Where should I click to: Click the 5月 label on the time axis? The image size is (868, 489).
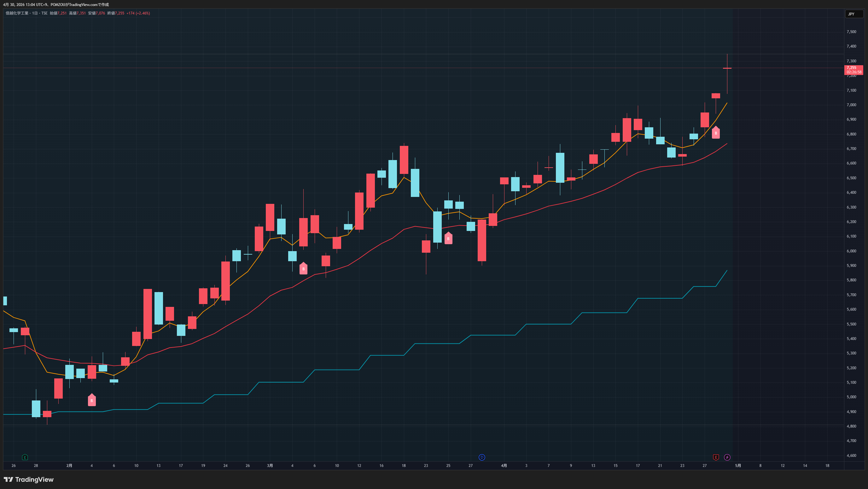(738, 465)
